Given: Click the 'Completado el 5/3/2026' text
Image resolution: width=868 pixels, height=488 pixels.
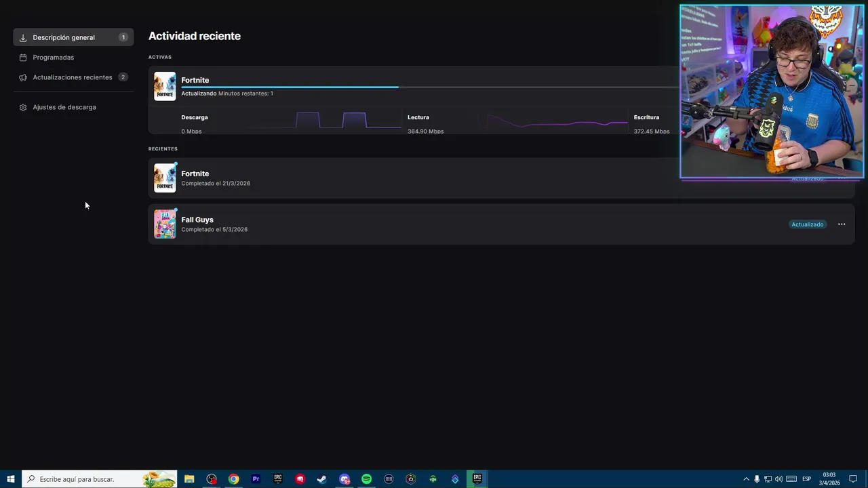Looking at the screenshot, I should tap(214, 230).
